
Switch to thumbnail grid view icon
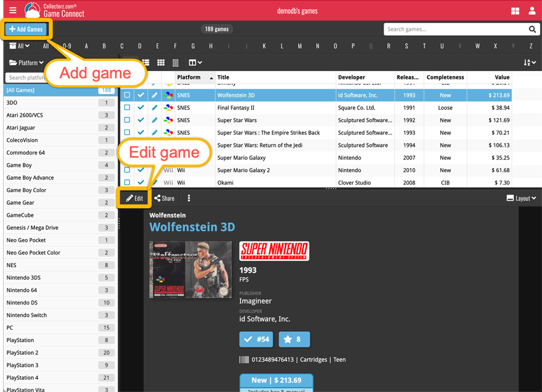[x=161, y=63]
